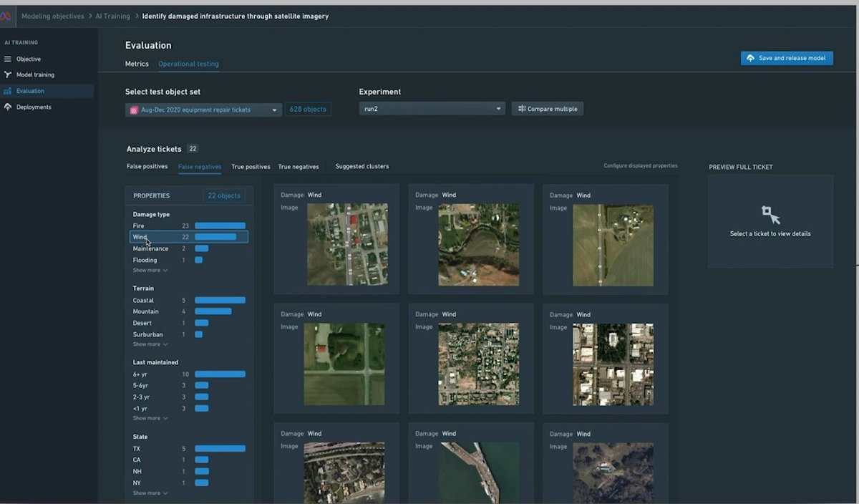Expand Show more under Last maintained
This screenshot has height=504, width=859.
[x=150, y=418]
